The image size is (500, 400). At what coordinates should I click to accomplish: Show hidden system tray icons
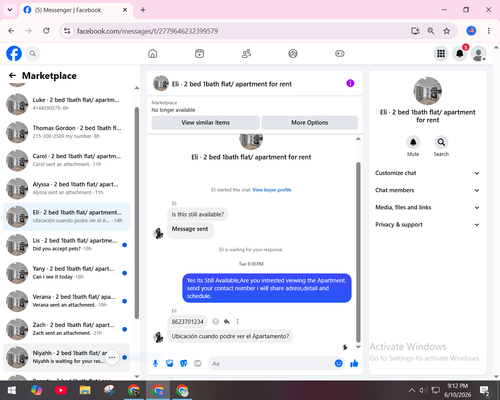coord(412,390)
